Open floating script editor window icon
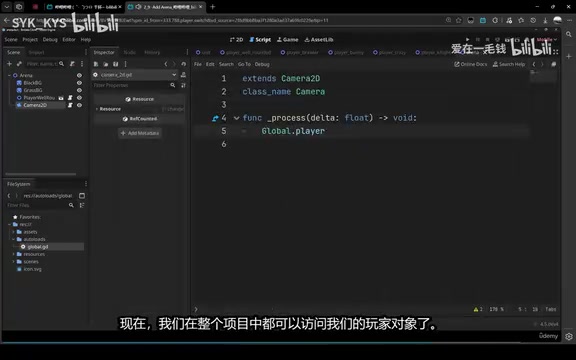The width and height of the screenshot is (576, 360). point(554,64)
